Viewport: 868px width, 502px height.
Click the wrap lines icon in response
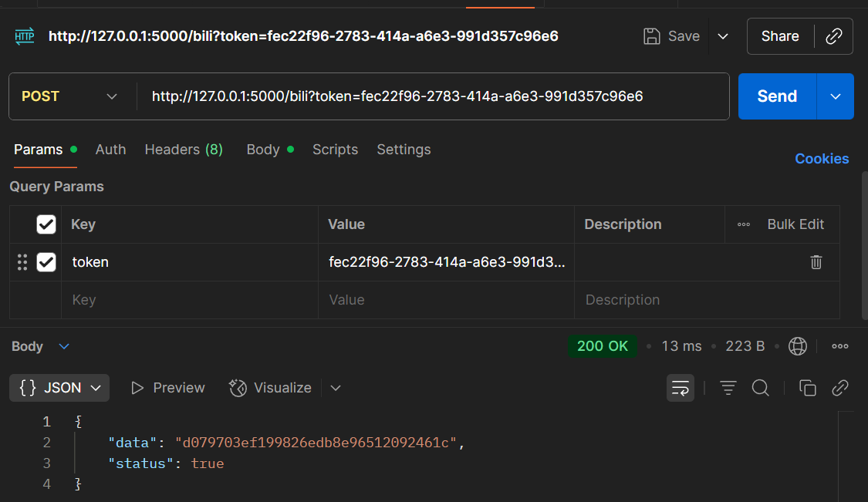(681, 388)
